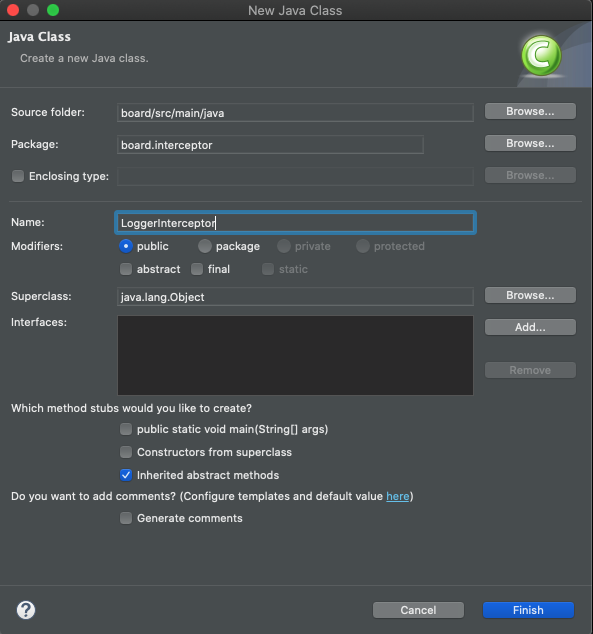Click the Superclass field with java.lang.Object

pyautogui.click(x=295, y=297)
